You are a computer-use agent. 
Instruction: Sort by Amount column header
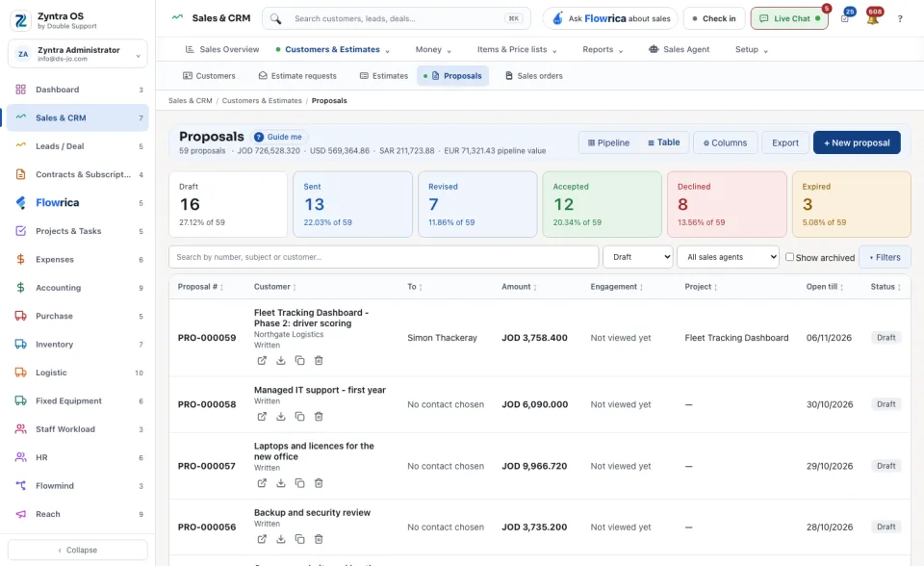tap(519, 287)
